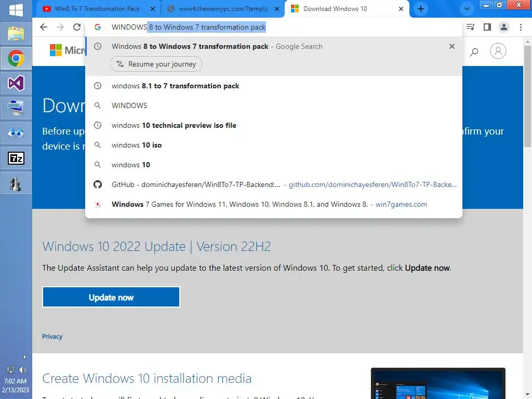Open 7-Zip from the taskbar

16,158
